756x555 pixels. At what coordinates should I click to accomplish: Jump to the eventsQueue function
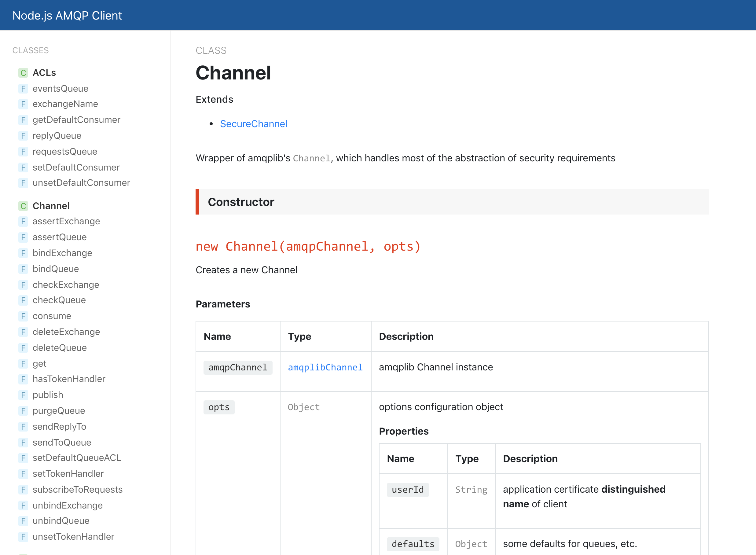[61, 89]
